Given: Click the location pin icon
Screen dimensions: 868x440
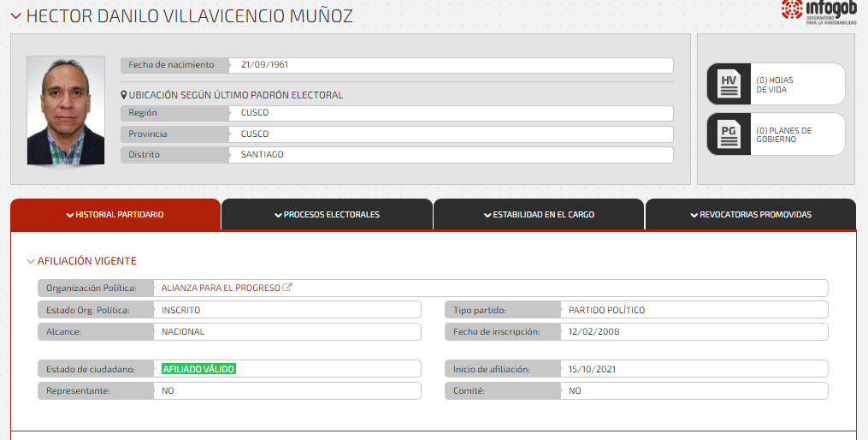Looking at the screenshot, I should tap(124, 95).
